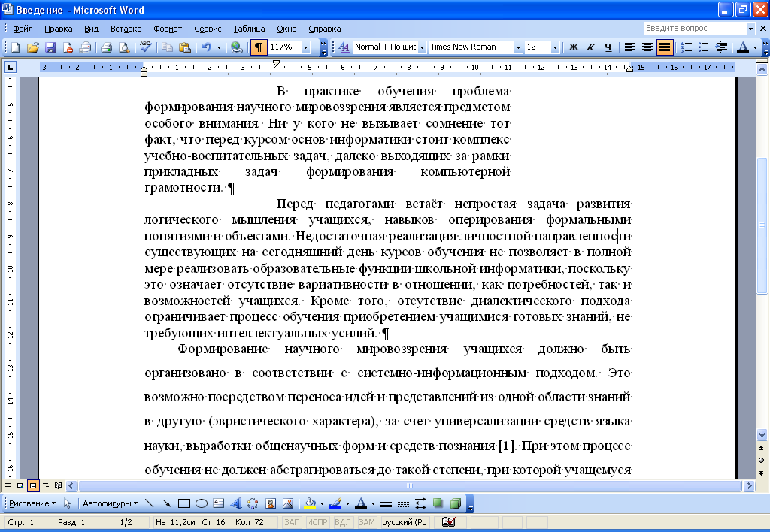Toggle the paragraph marks (¶) display
The image size is (770, 532).
(x=259, y=47)
